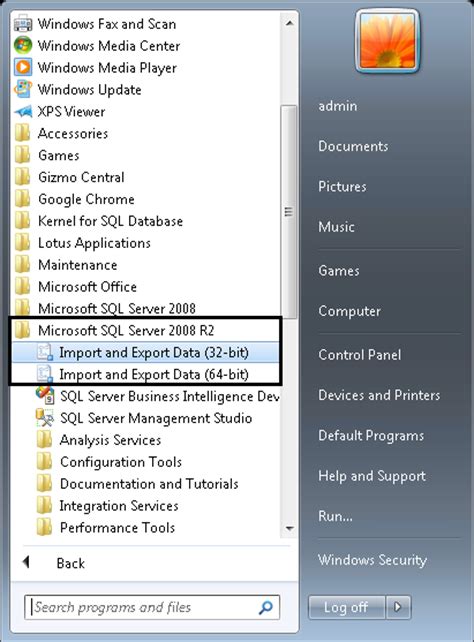This screenshot has width=474, height=642.
Task: Click the Back arrow icon
Action: pos(26,562)
